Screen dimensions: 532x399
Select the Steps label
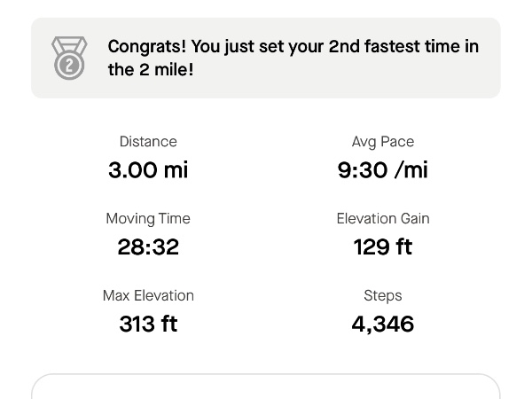(383, 296)
